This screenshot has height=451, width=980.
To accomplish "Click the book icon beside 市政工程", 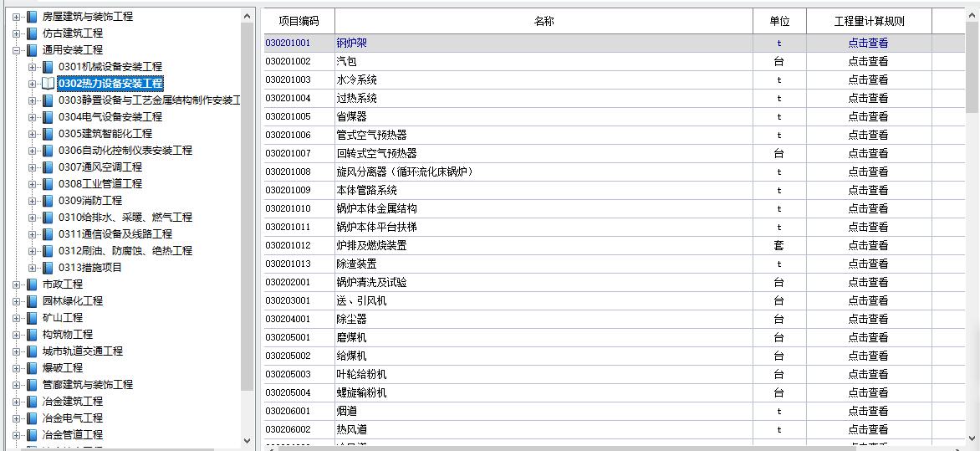I will (32, 284).
